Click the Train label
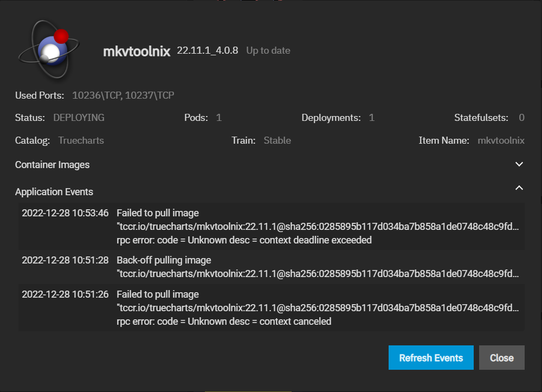Screen dimensions: 542x392 click(x=243, y=140)
